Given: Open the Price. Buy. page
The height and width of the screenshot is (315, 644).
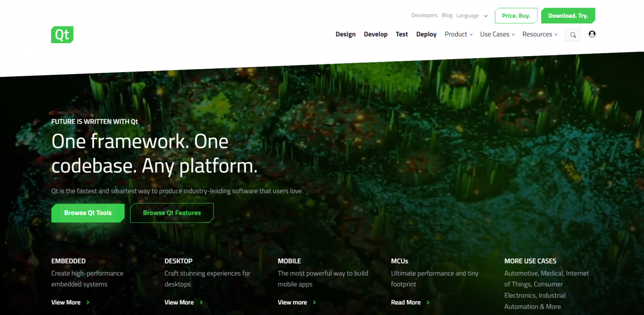Looking at the screenshot, I should (516, 15).
